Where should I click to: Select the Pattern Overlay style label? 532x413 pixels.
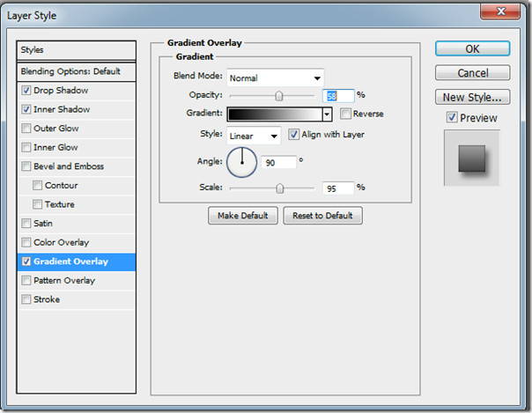coord(64,280)
